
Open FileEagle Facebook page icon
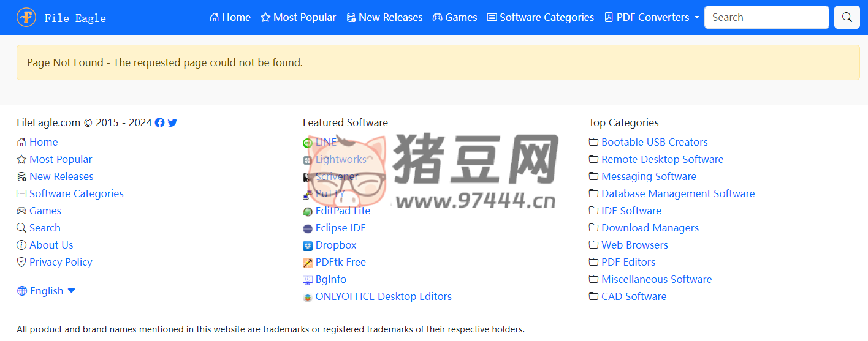click(x=159, y=122)
